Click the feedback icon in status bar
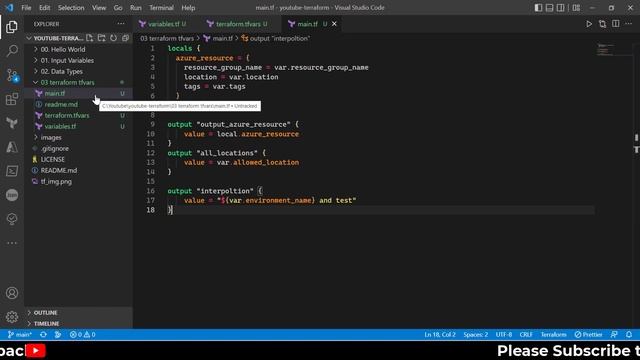Viewport: 640px width, 360px height. [x=614, y=334]
